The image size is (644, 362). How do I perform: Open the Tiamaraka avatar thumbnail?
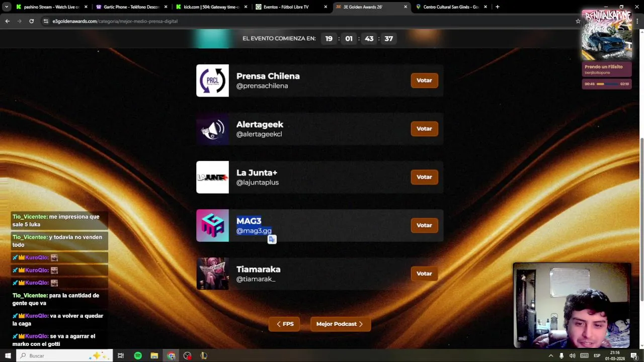(x=212, y=274)
